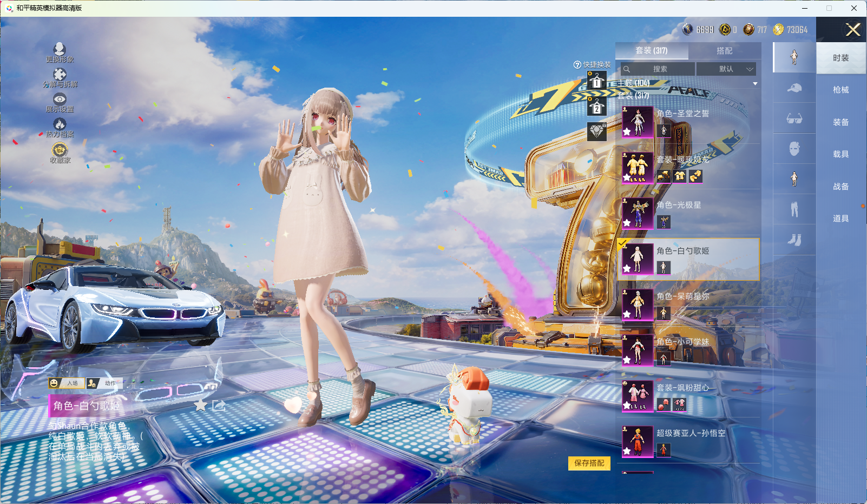This screenshot has width=867, height=504.
Task: Click the search magnifier icon
Action: (627, 69)
